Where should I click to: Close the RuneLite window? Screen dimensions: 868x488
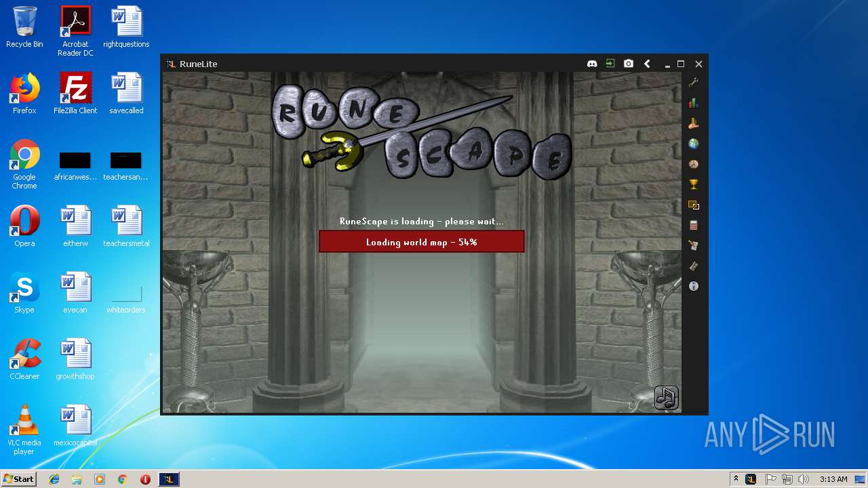pyautogui.click(x=698, y=64)
